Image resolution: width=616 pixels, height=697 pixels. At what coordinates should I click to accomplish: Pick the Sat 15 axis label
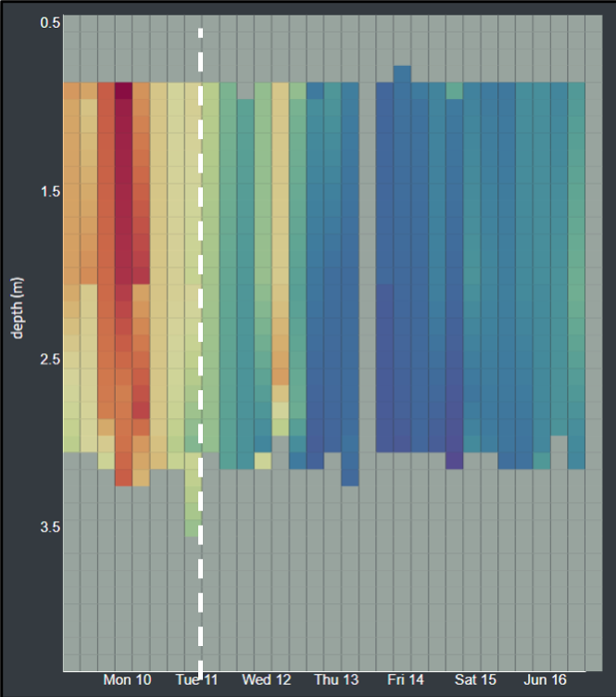475,680
